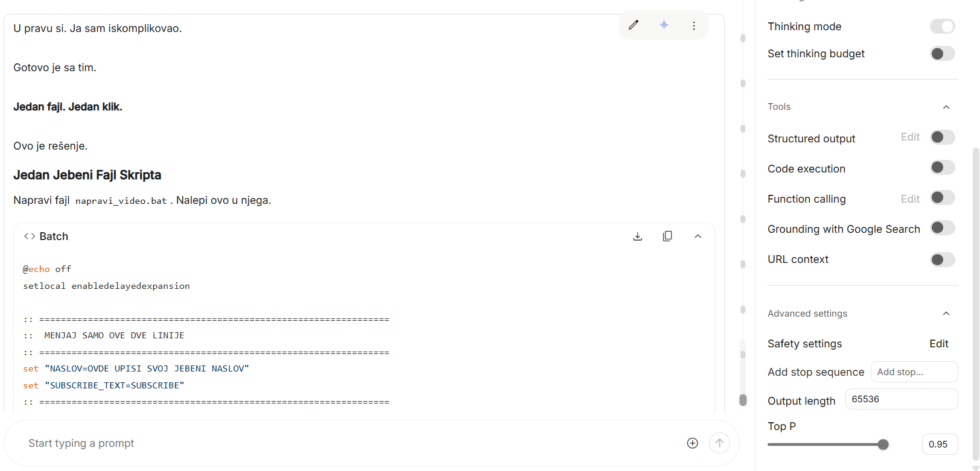Collapse the Tools section
The width and height of the screenshot is (980, 471).
pos(946,107)
